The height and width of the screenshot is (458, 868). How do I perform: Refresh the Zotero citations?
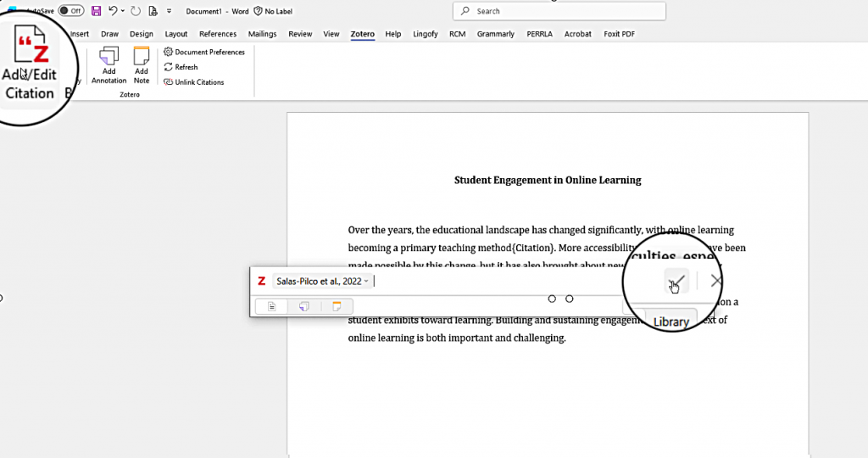pyautogui.click(x=181, y=67)
